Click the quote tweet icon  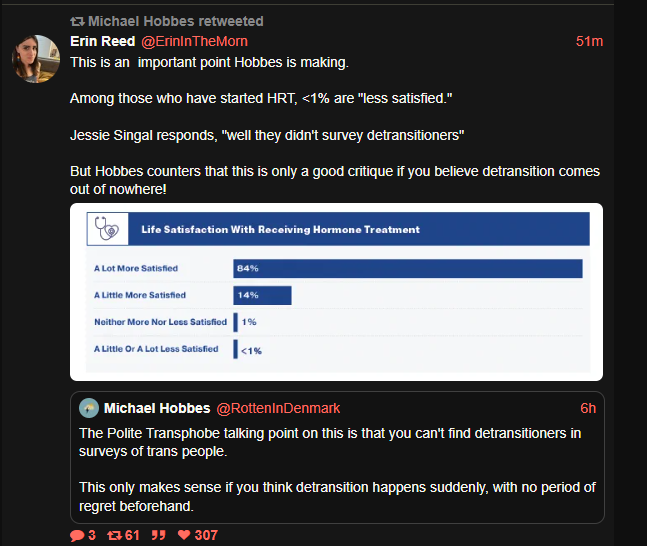pos(158,535)
